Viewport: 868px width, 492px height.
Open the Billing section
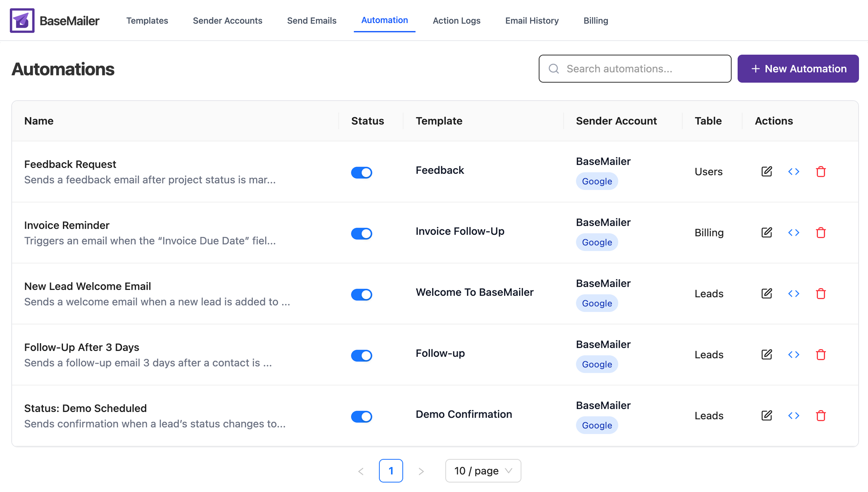(x=595, y=21)
